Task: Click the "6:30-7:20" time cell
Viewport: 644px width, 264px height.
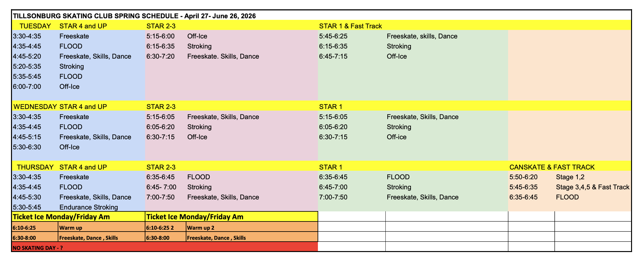Action: [161, 56]
